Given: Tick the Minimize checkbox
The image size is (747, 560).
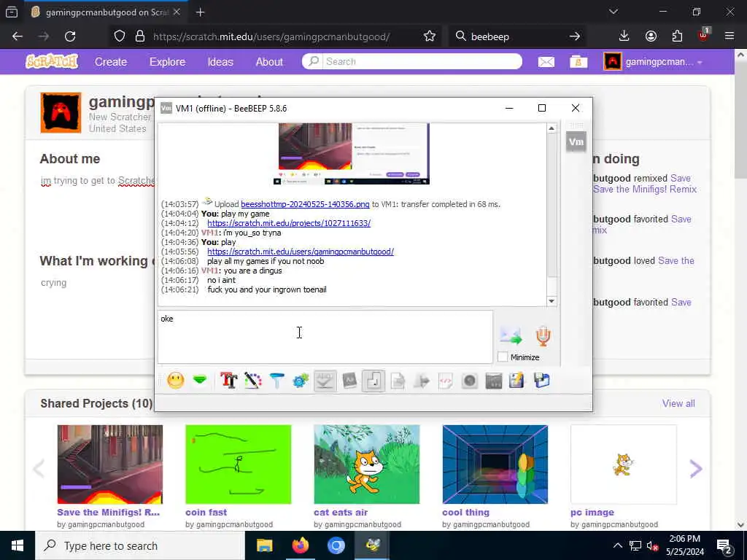Looking at the screenshot, I should pyautogui.click(x=503, y=357).
